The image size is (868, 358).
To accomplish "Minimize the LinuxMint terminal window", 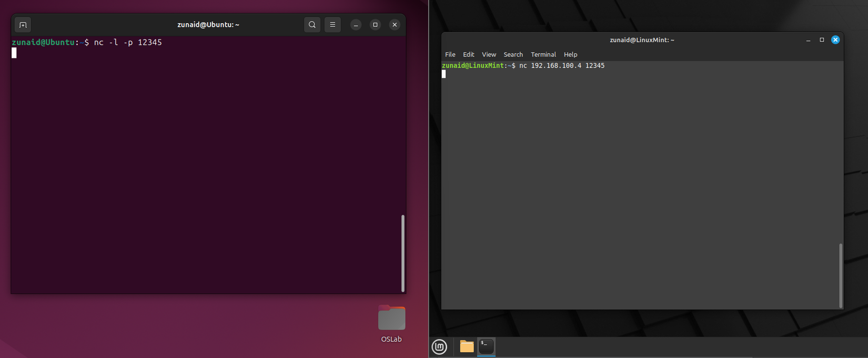I will (808, 40).
